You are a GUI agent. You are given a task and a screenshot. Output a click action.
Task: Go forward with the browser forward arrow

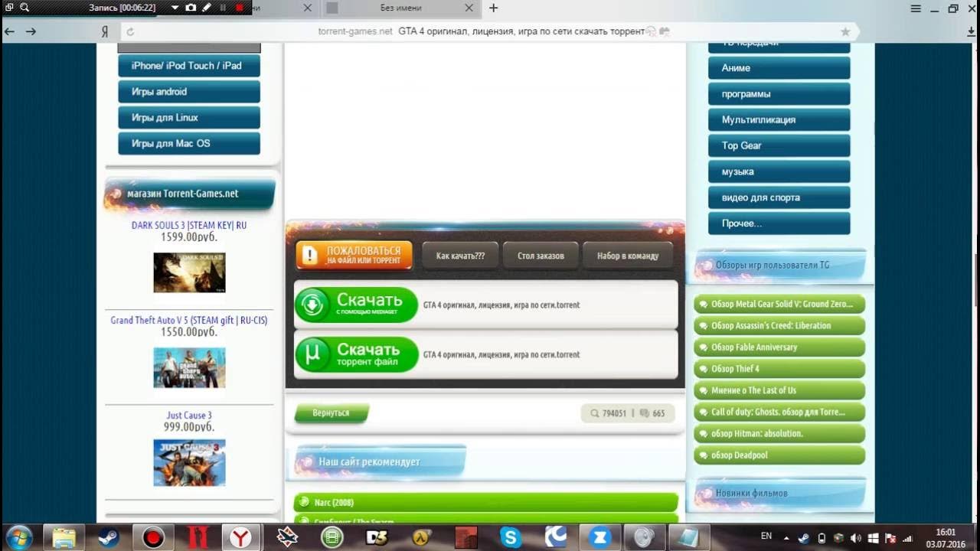[x=31, y=31]
